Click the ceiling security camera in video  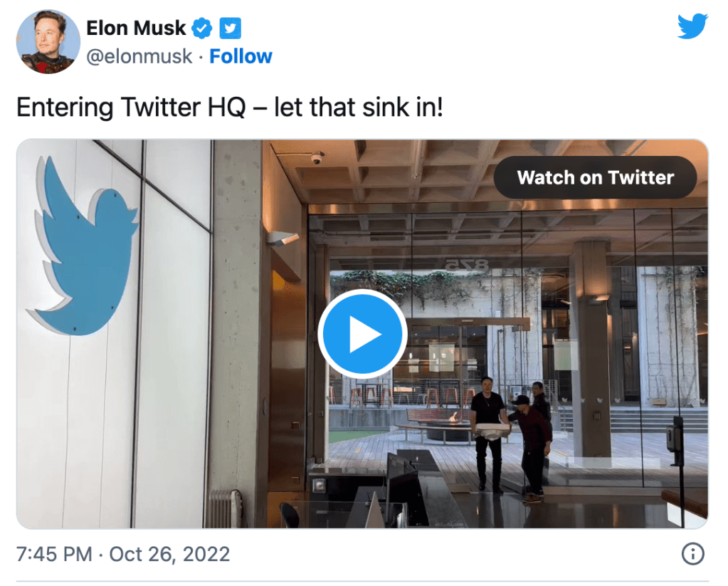point(315,157)
